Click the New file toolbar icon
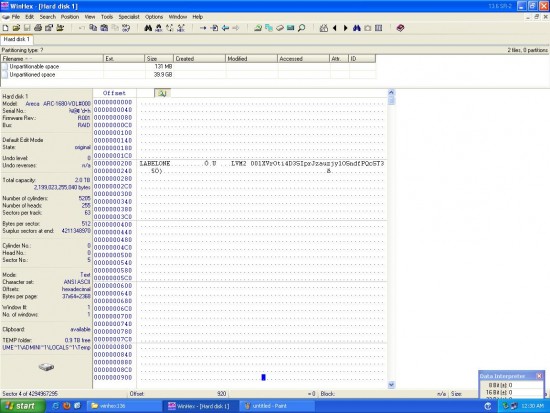 point(6,28)
